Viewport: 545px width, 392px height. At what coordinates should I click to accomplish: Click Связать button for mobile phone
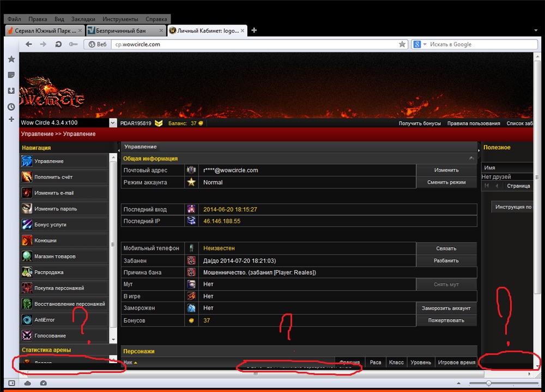point(446,249)
